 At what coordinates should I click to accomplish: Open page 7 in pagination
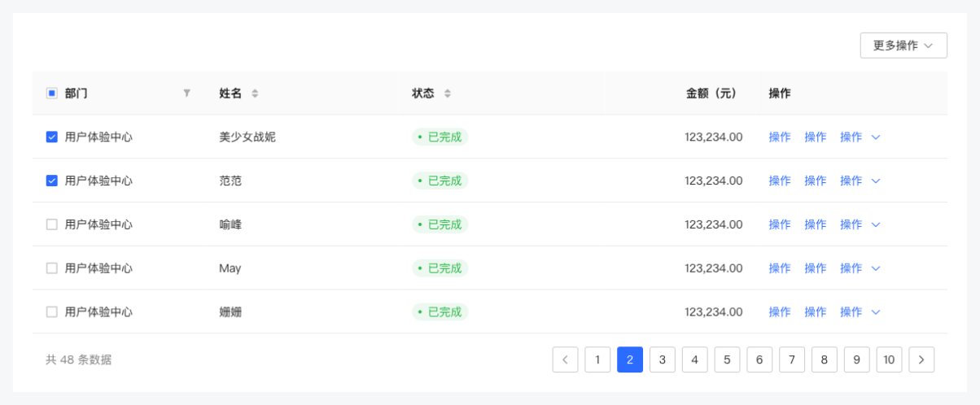point(792,359)
